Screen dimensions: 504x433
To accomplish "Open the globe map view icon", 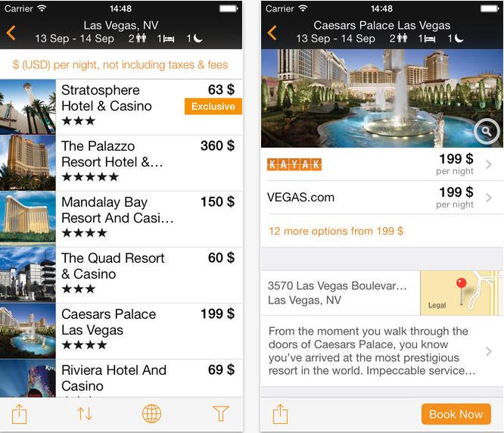I will pyautogui.click(x=151, y=414).
